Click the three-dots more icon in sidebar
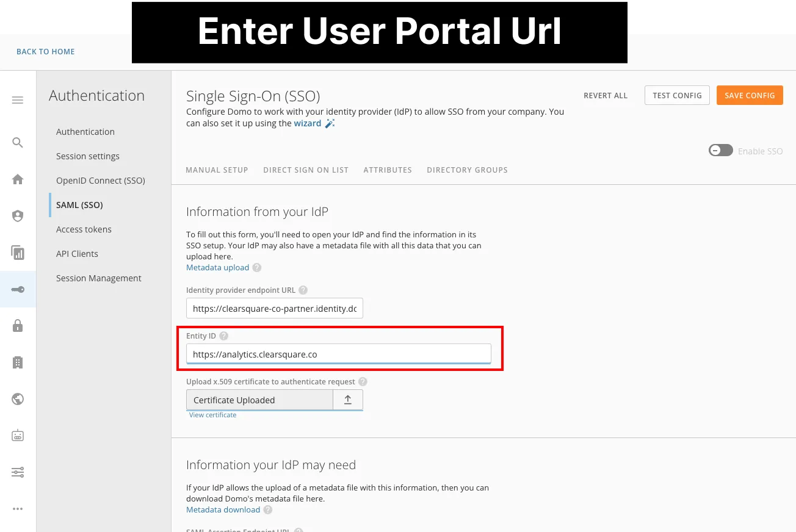Screen dimensions: 796x532 pyautogui.click(x=18, y=509)
